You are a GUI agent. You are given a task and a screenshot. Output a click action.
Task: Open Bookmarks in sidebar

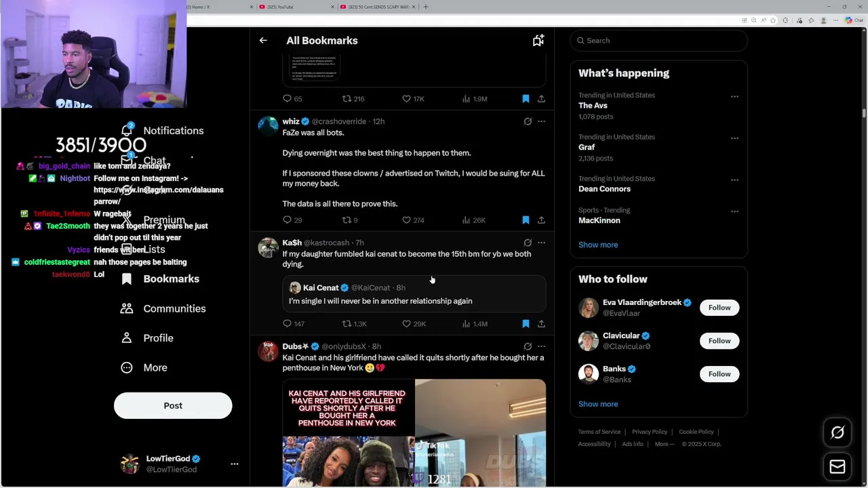pyautogui.click(x=160, y=279)
